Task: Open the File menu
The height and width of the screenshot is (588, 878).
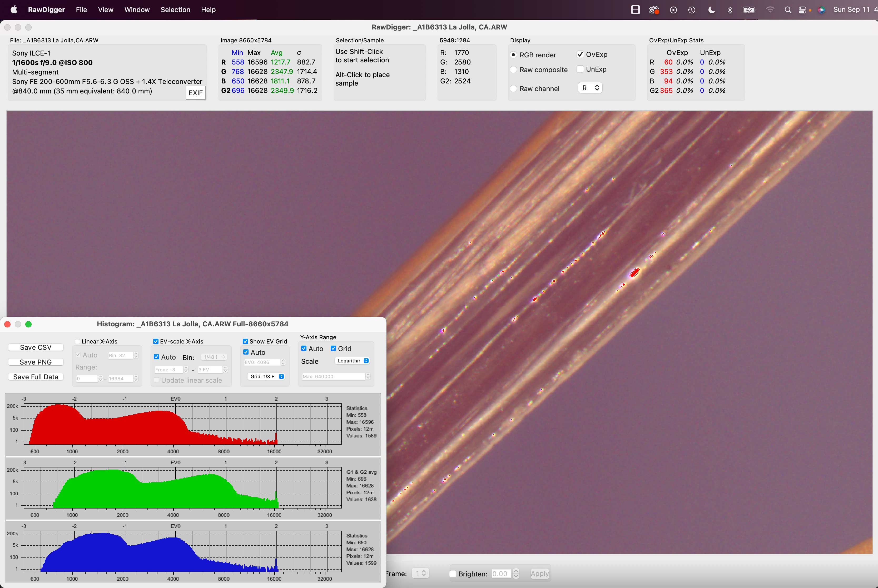Action: point(81,10)
